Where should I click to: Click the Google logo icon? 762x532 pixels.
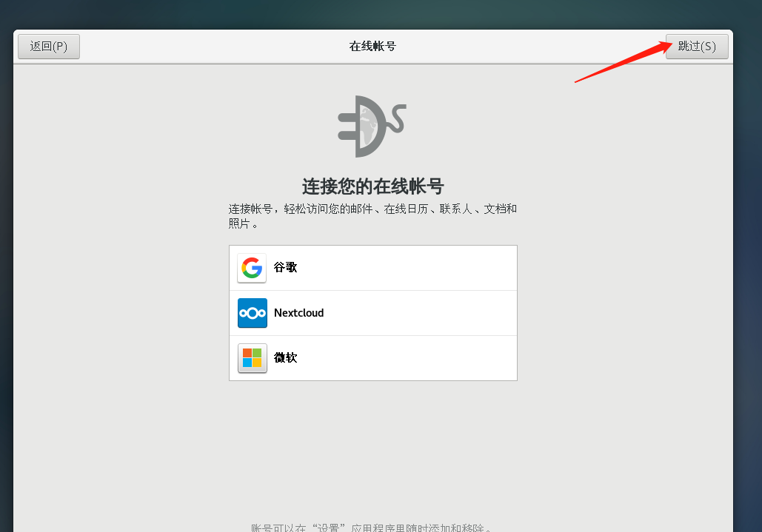pos(252,268)
